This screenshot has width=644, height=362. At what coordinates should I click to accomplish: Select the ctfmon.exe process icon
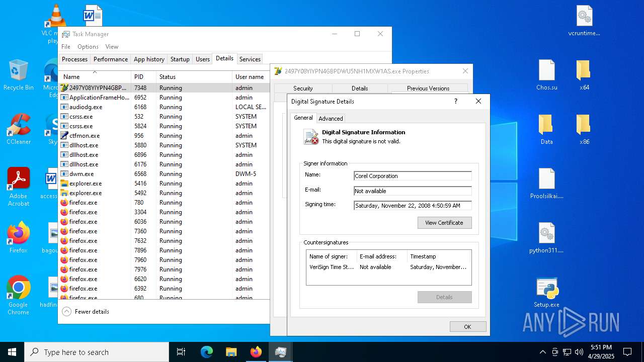point(64,136)
